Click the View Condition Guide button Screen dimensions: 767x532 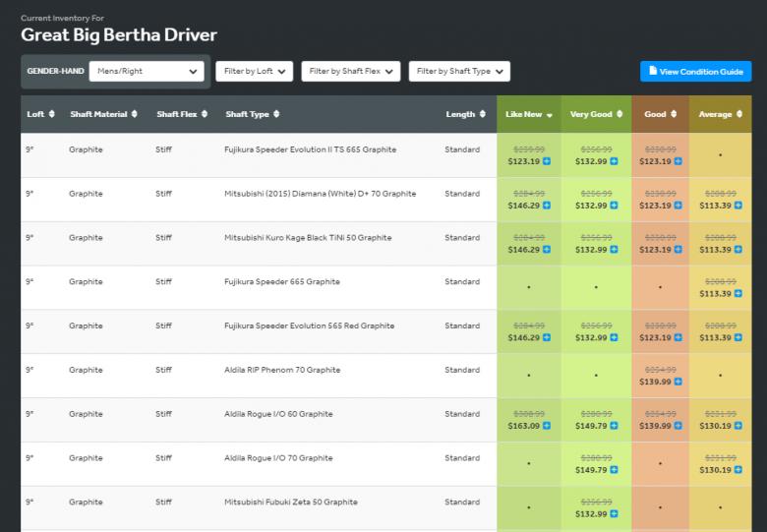pos(695,72)
